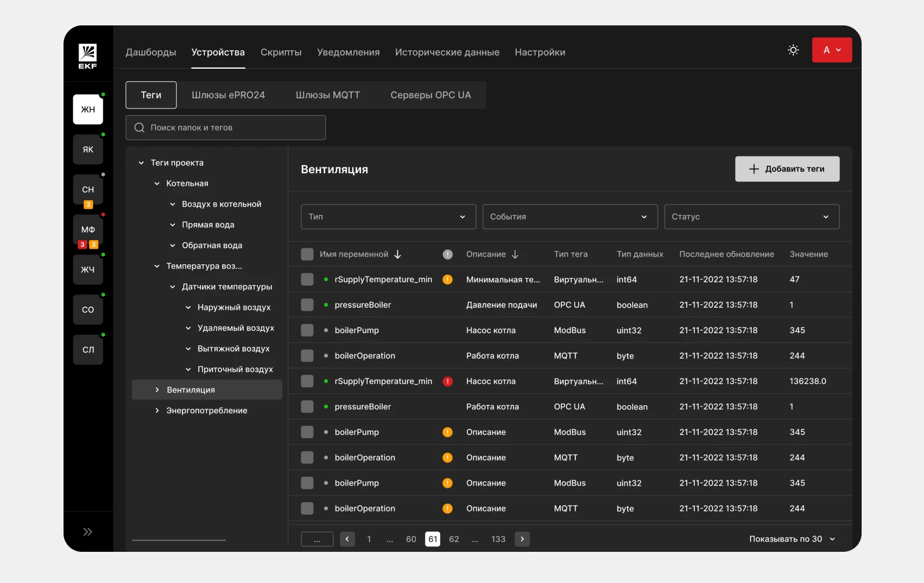Toggle the light theme sun icon
Screen dimensions: 924x583
coord(793,50)
